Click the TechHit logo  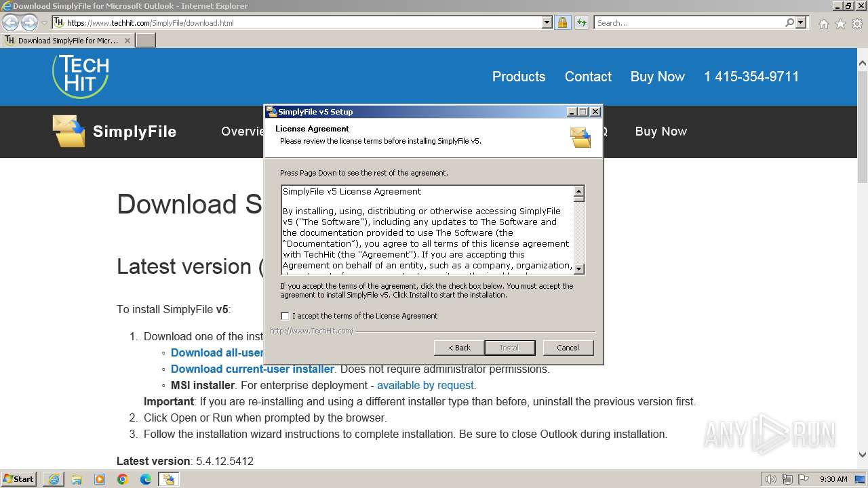[81, 76]
